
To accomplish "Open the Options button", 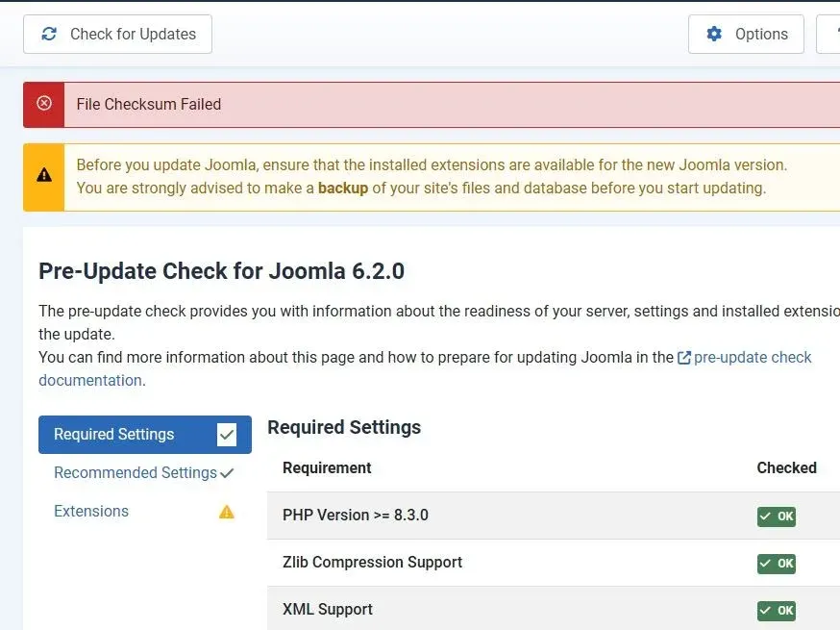I will click(x=746, y=35).
